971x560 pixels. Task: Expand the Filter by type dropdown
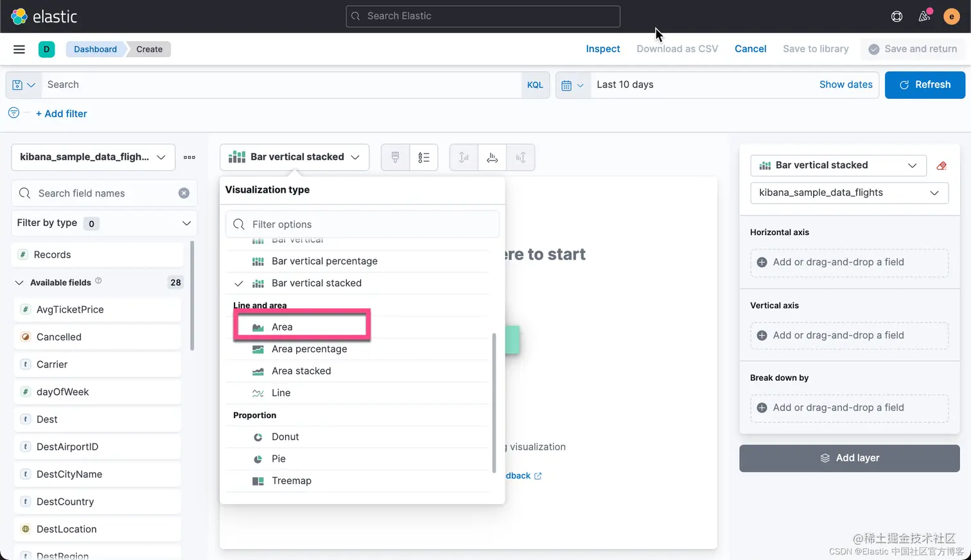pyautogui.click(x=104, y=223)
